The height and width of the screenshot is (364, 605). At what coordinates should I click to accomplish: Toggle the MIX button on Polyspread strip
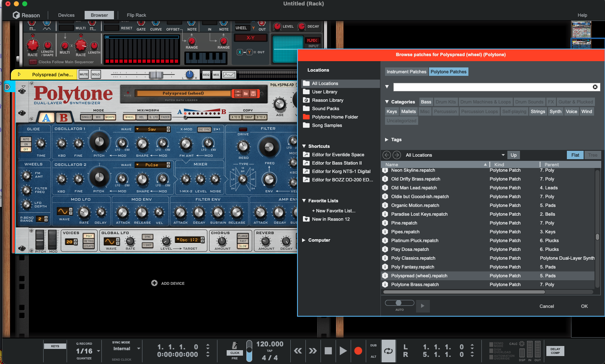tap(216, 75)
